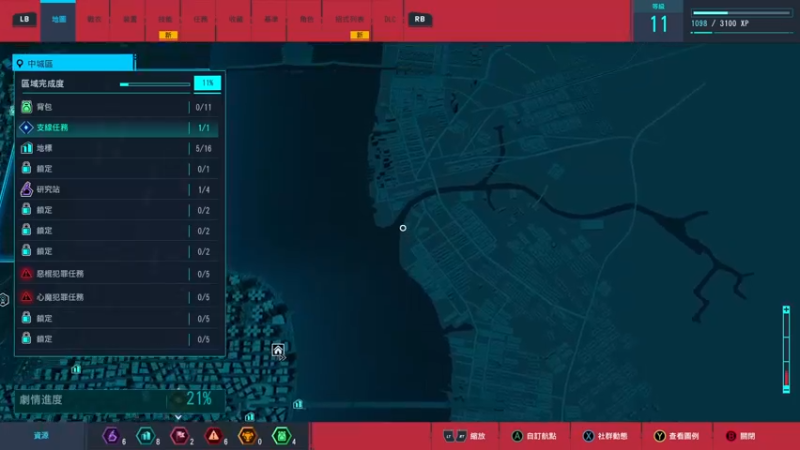Screen dimensions: 800x450
Task: Click the pink base token flag icon
Action: pyautogui.click(x=180, y=436)
